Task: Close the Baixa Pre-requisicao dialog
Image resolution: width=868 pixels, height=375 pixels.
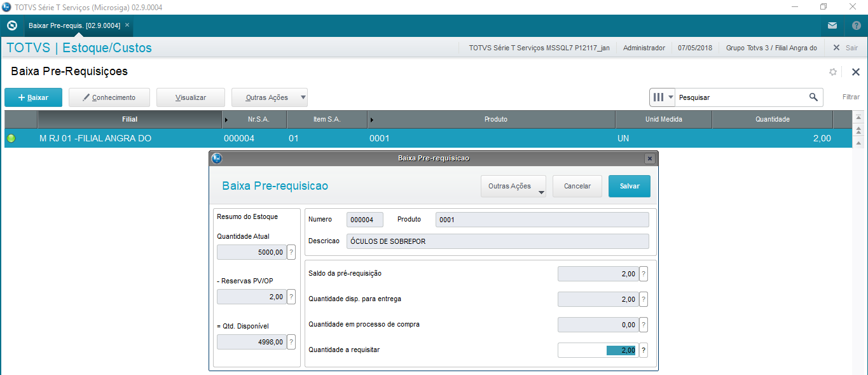Action: [x=649, y=158]
